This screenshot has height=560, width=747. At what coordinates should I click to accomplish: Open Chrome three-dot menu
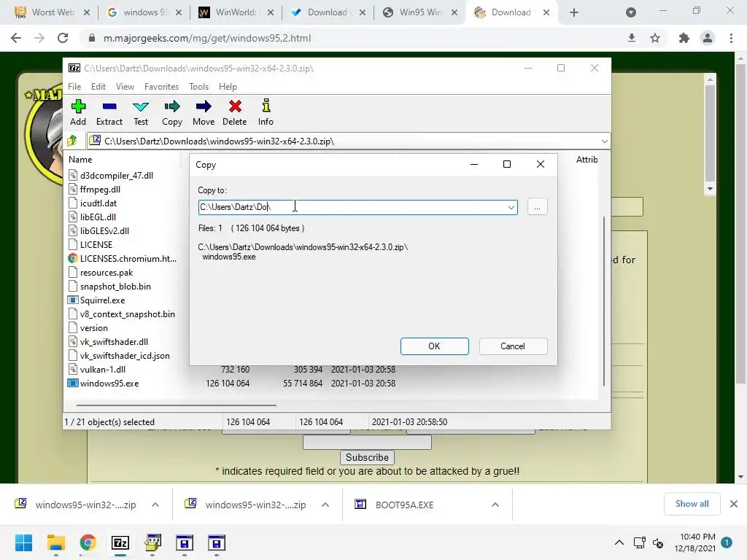(x=731, y=38)
